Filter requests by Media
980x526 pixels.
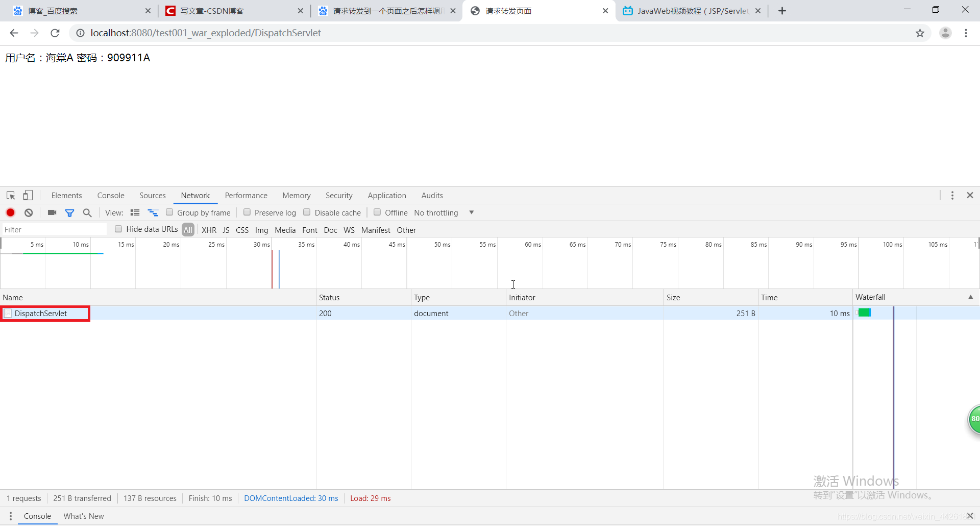pyautogui.click(x=285, y=230)
